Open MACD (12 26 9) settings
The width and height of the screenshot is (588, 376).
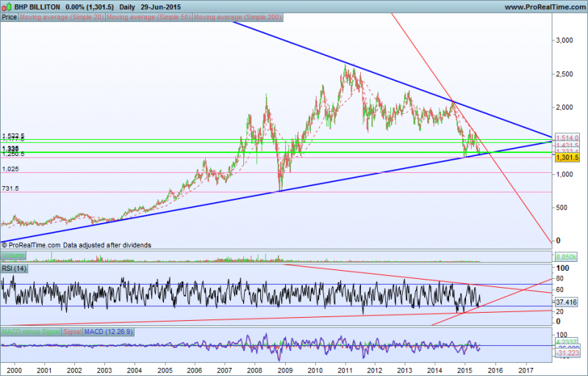click(x=111, y=333)
